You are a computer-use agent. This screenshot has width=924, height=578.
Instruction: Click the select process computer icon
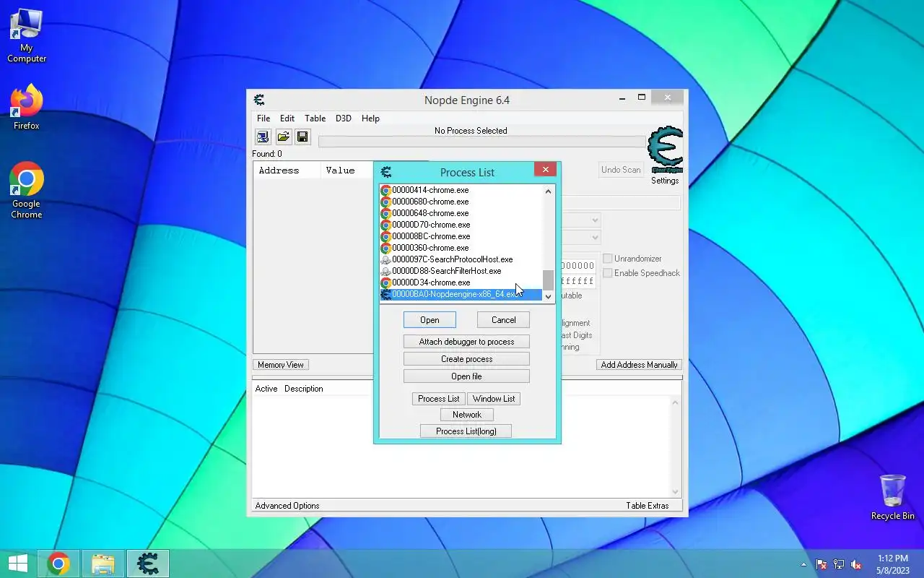click(x=263, y=137)
